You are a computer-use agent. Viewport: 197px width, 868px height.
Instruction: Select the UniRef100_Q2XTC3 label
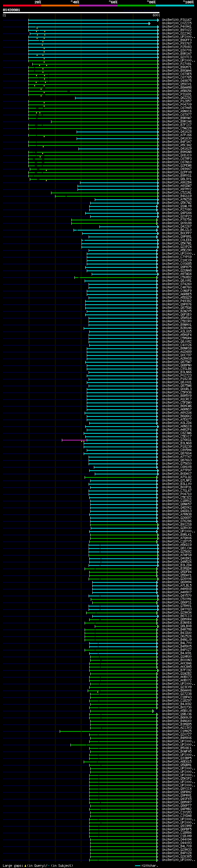[176, 57]
